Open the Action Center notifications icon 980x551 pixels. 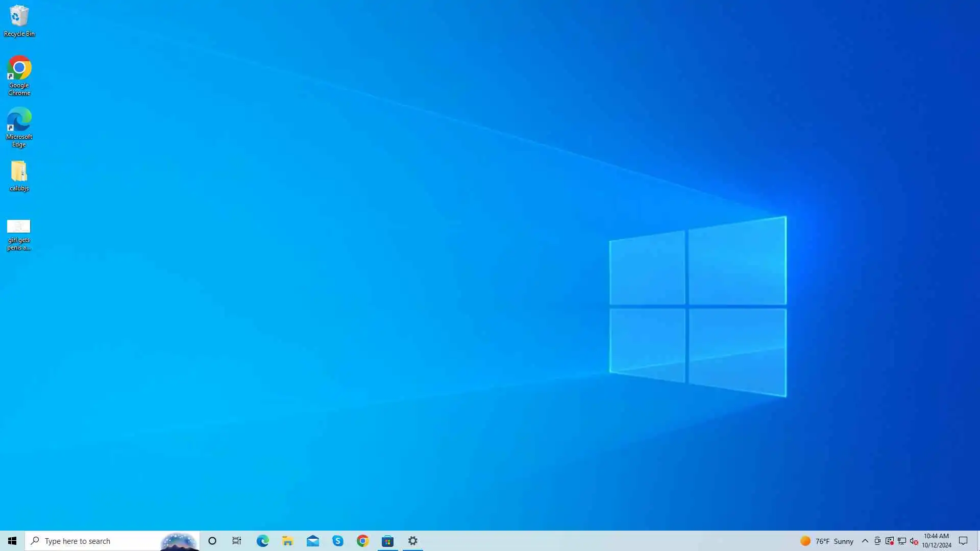[963, 541]
